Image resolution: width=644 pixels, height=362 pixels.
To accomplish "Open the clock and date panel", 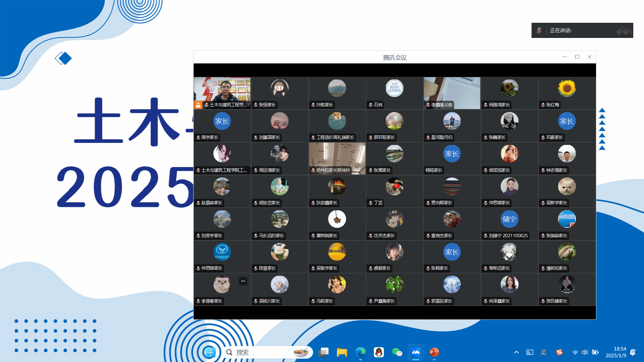I will pyautogui.click(x=615, y=352).
